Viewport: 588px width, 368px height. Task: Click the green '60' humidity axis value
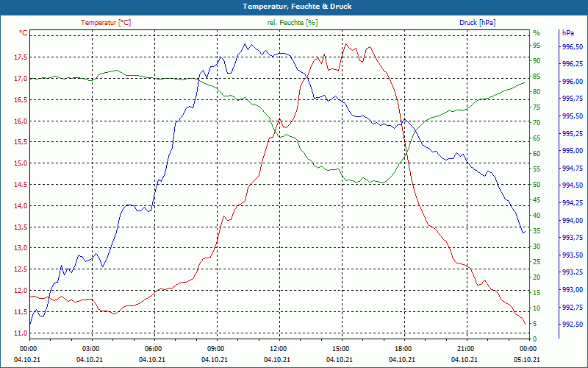click(x=537, y=154)
